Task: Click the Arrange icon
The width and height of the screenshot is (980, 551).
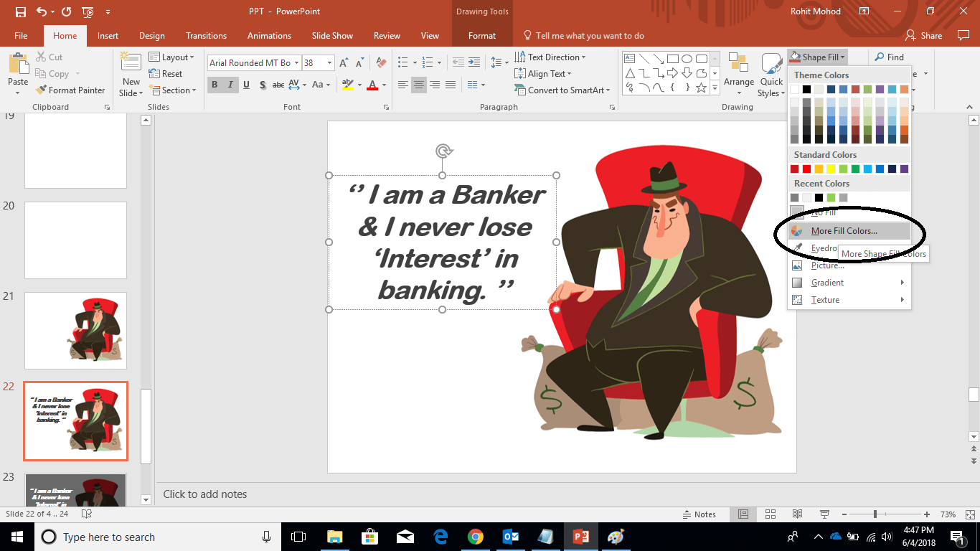Action: 738,74
